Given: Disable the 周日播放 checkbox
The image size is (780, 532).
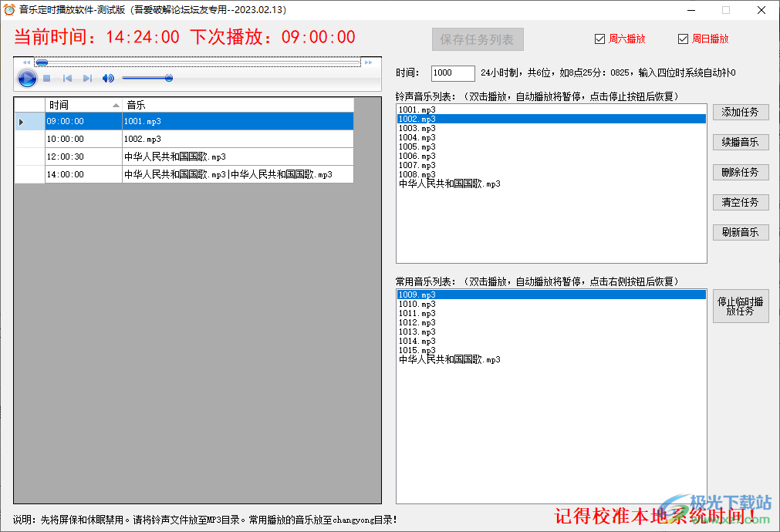Looking at the screenshot, I should coord(682,38).
